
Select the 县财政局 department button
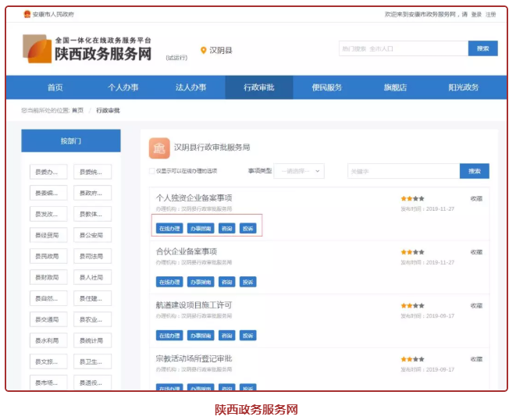coord(48,277)
